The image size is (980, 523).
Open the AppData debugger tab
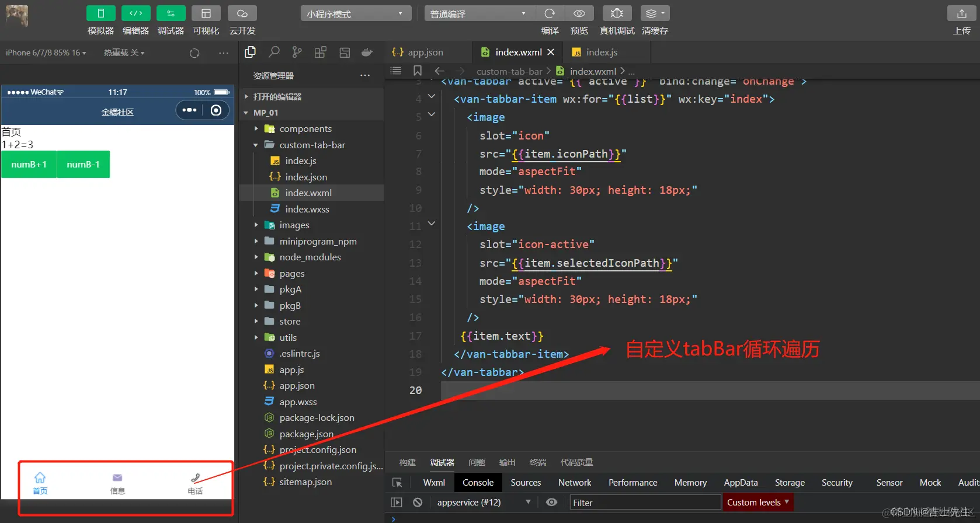coord(741,483)
